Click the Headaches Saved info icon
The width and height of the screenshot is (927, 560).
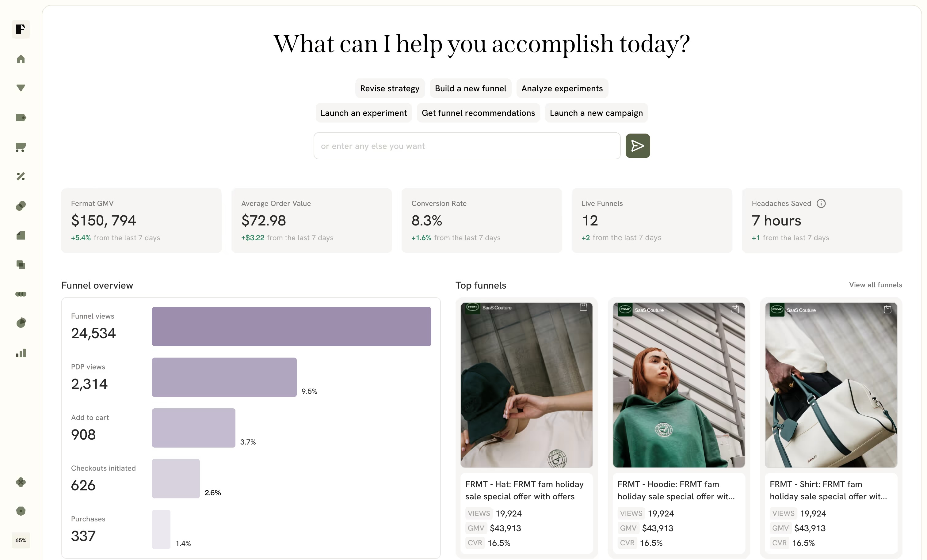[821, 203]
